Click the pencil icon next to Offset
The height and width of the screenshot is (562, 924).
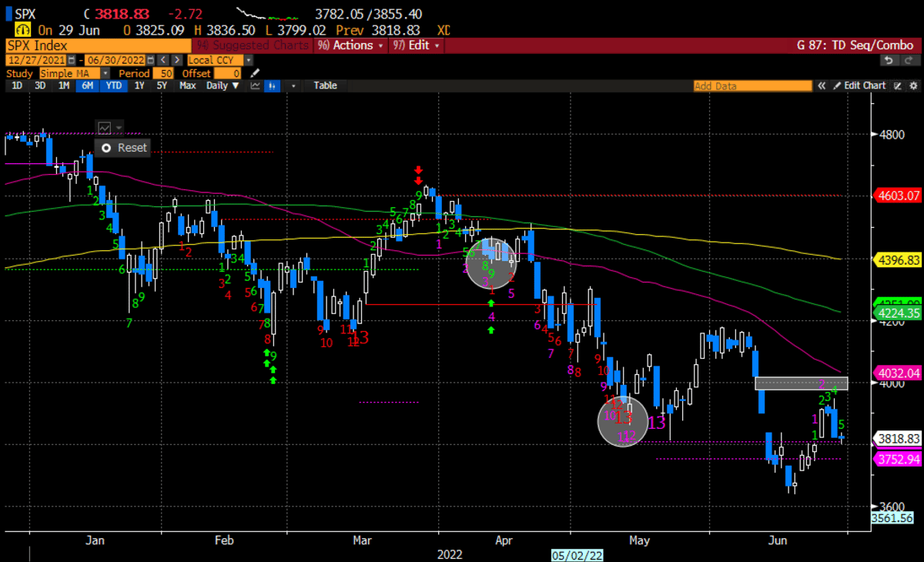[x=254, y=73]
